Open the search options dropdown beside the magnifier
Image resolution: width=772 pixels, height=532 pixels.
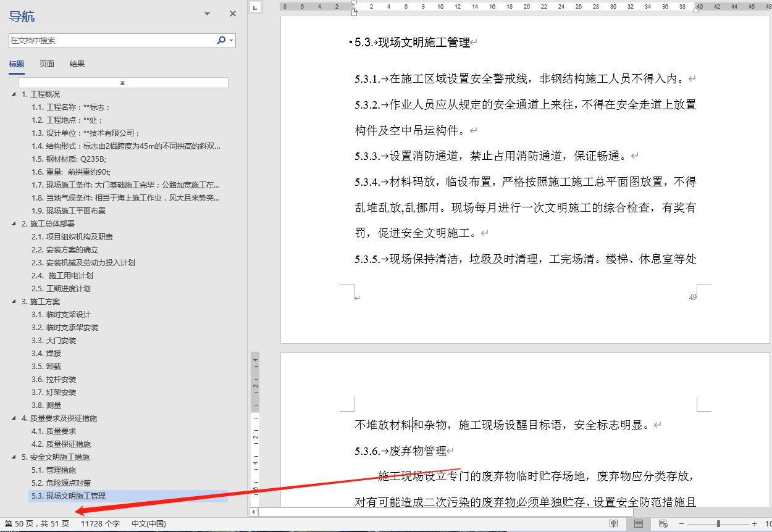230,40
